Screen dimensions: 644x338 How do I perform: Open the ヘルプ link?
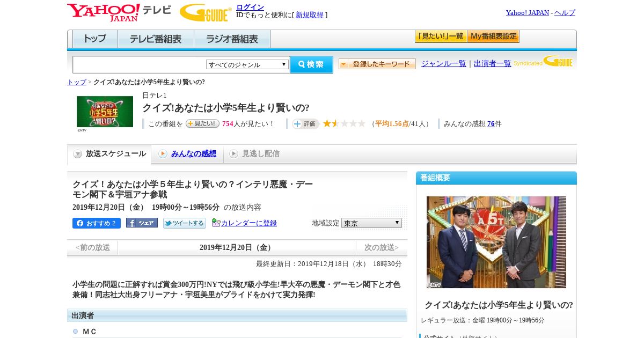point(565,13)
